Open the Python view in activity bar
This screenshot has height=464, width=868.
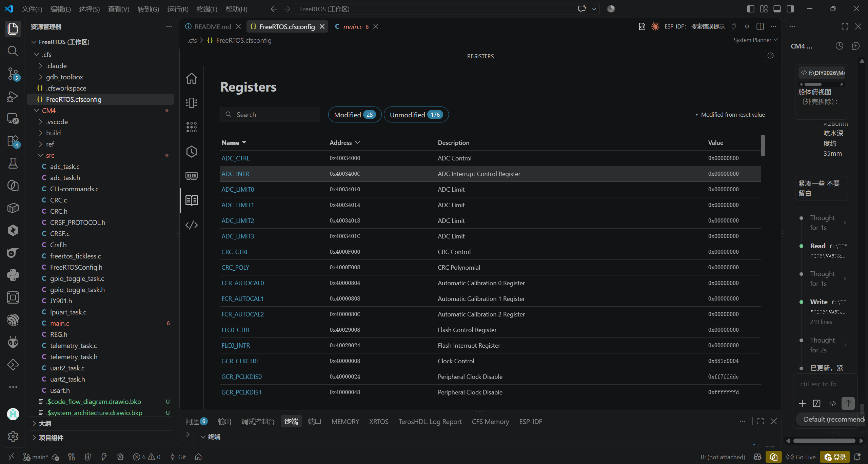point(13,275)
